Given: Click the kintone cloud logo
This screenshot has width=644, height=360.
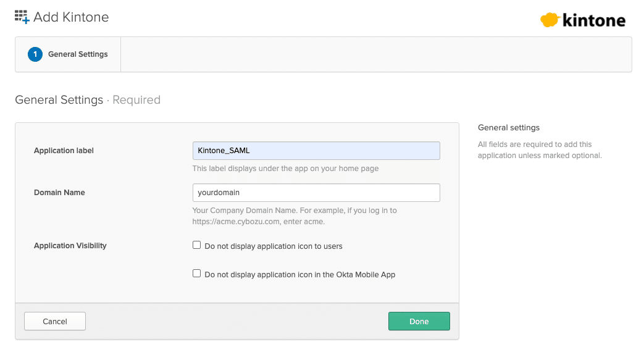Looking at the screenshot, I should pyautogui.click(x=549, y=20).
